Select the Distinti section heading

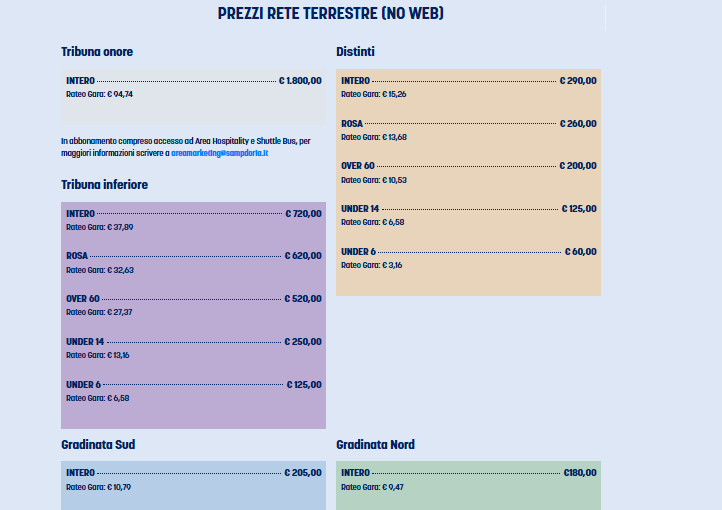pyautogui.click(x=356, y=52)
